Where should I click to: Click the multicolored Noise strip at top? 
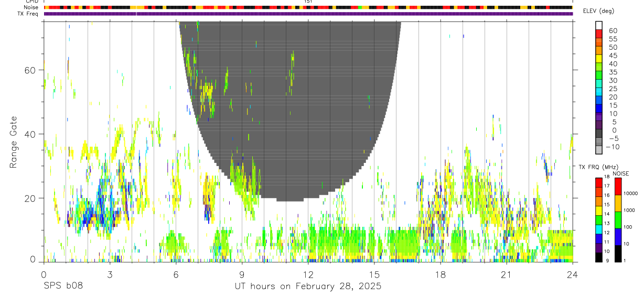[x=308, y=7]
